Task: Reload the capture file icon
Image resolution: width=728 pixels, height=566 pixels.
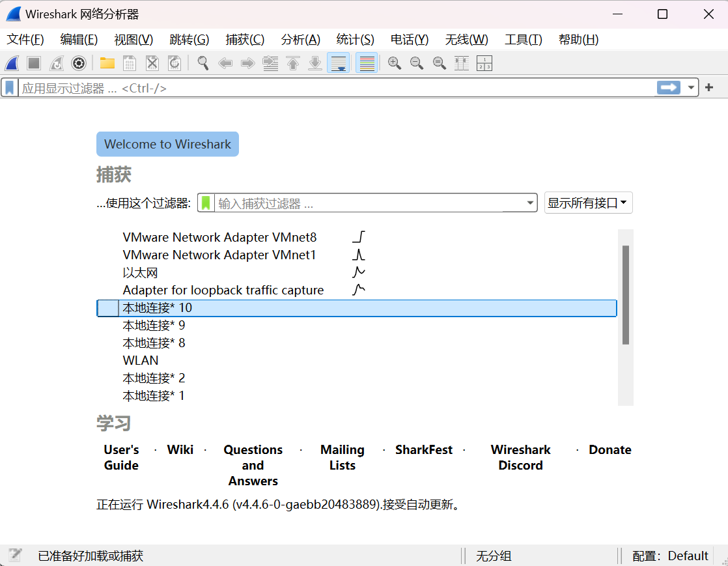Action: coord(175,63)
